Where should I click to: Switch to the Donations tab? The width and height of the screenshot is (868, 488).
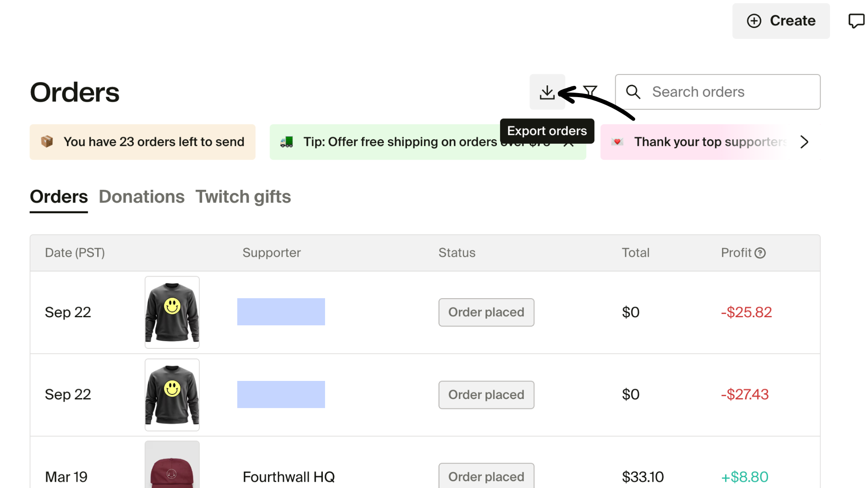point(142,197)
